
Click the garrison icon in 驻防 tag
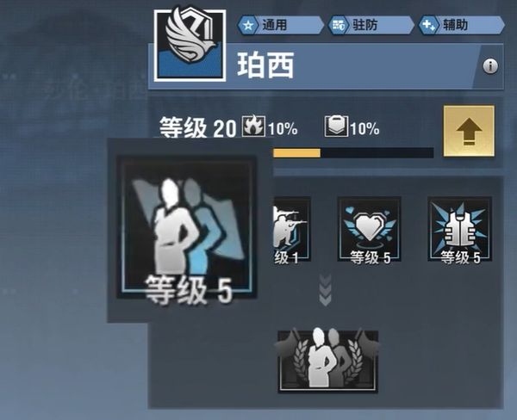click(339, 25)
